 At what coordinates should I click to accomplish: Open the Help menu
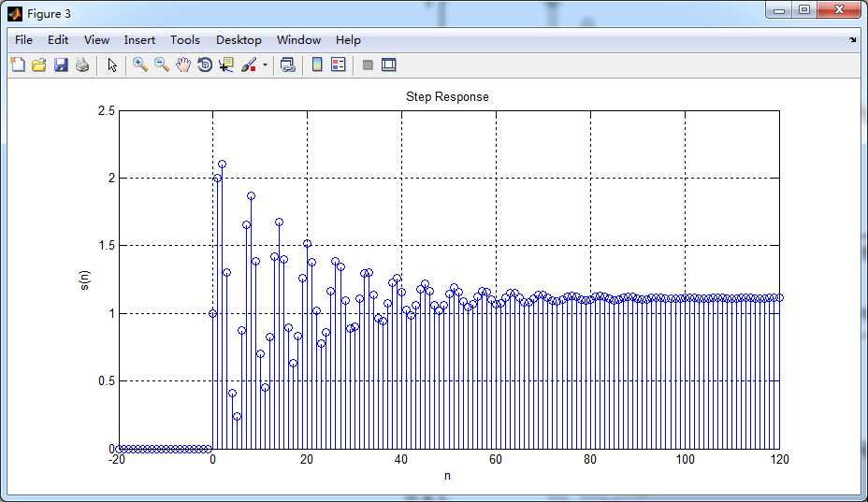point(348,40)
